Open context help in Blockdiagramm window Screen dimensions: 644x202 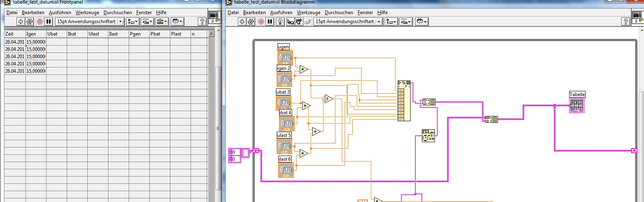click(x=625, y=21)
